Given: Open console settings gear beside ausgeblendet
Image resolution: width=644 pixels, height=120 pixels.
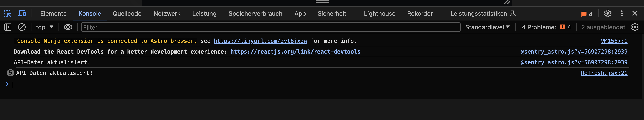Looking at the screenshot, I should tap(635, 27).
